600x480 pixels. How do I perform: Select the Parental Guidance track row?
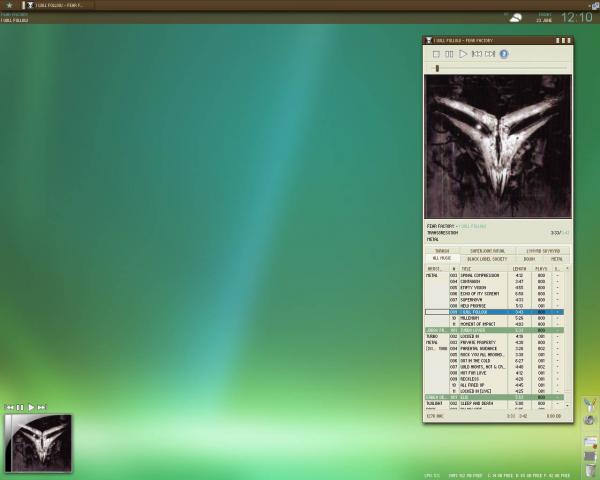click(x=494, y=349)
